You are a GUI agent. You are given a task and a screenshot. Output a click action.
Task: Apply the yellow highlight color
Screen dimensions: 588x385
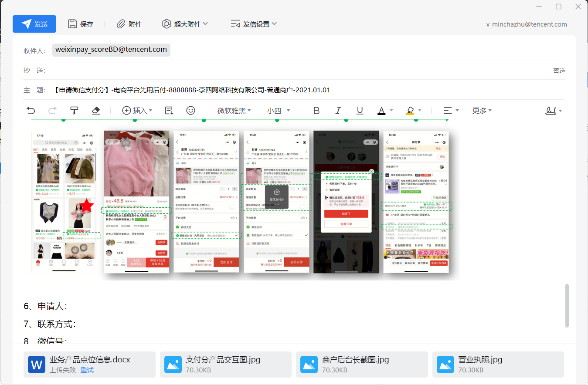[410, 111]
